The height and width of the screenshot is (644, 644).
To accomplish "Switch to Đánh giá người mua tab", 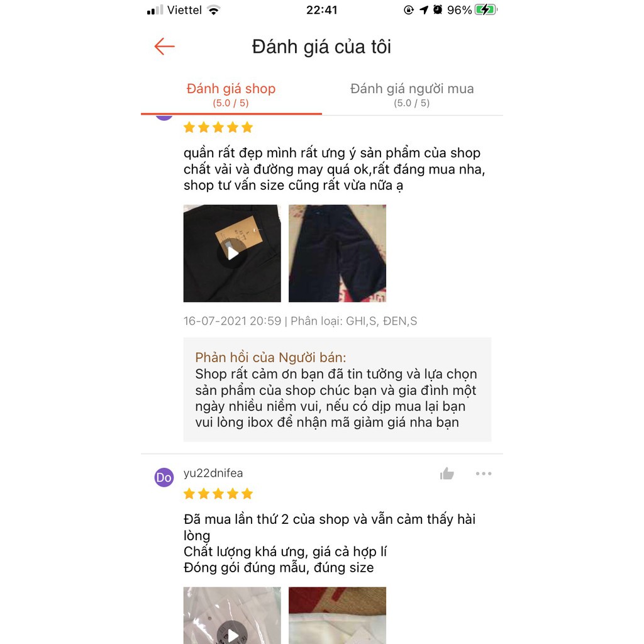I will coord(412,94).
